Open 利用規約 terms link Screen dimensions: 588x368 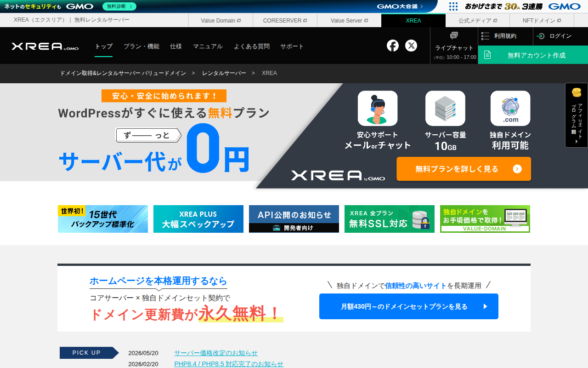tap(505, 36)
